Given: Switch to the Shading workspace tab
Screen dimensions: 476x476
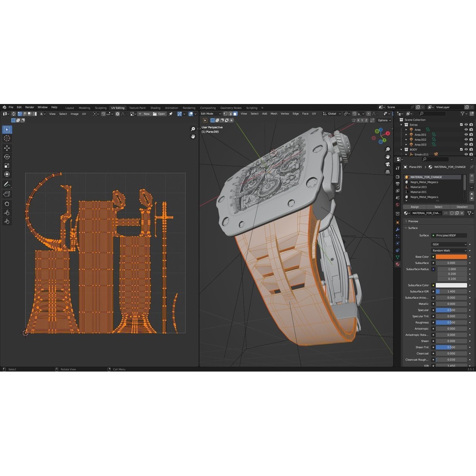Looking at the screenshot, I should point(155,108).
